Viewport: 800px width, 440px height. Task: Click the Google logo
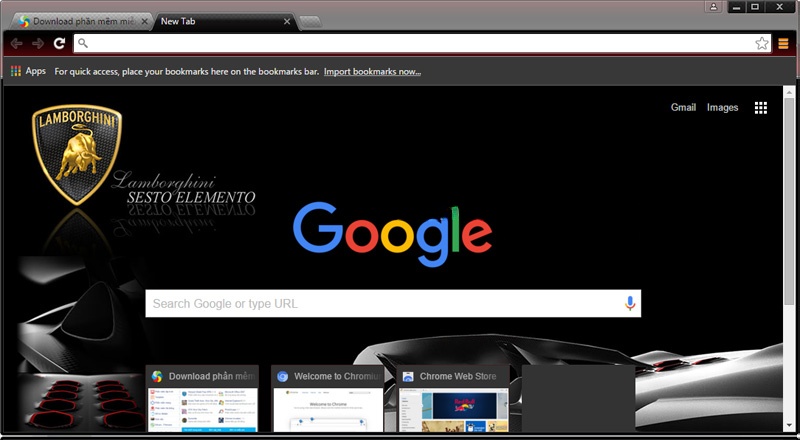pos(392,234)
